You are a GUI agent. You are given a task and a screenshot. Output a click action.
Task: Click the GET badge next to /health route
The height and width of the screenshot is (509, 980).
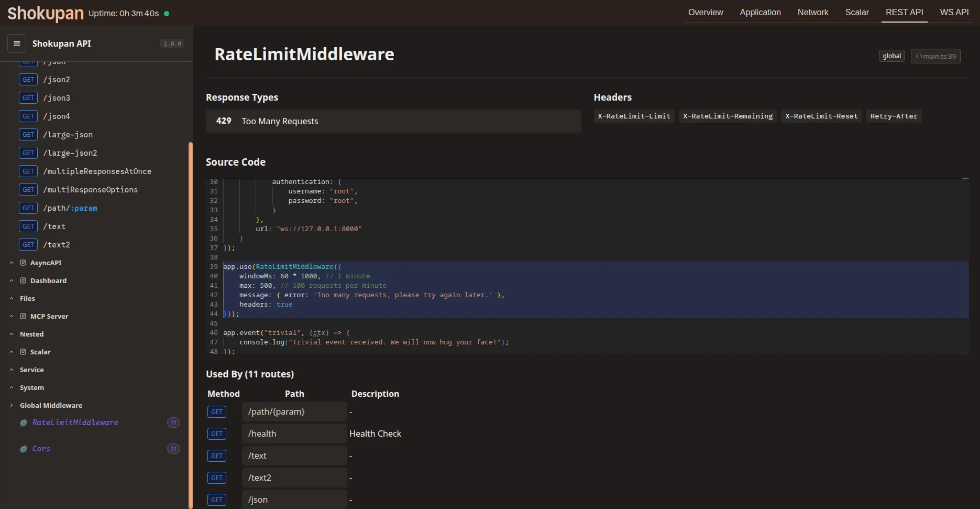pos(217,434)
